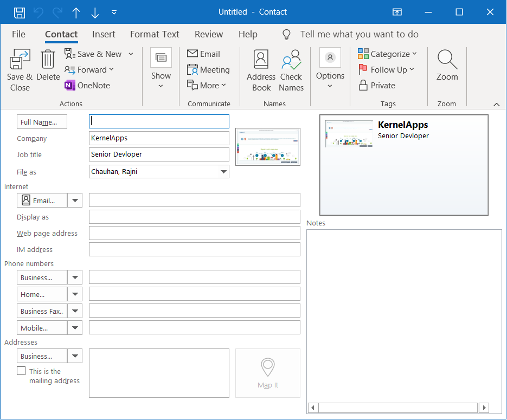Click the Business Fax button
507x420 pixels.
coord(42,311)
